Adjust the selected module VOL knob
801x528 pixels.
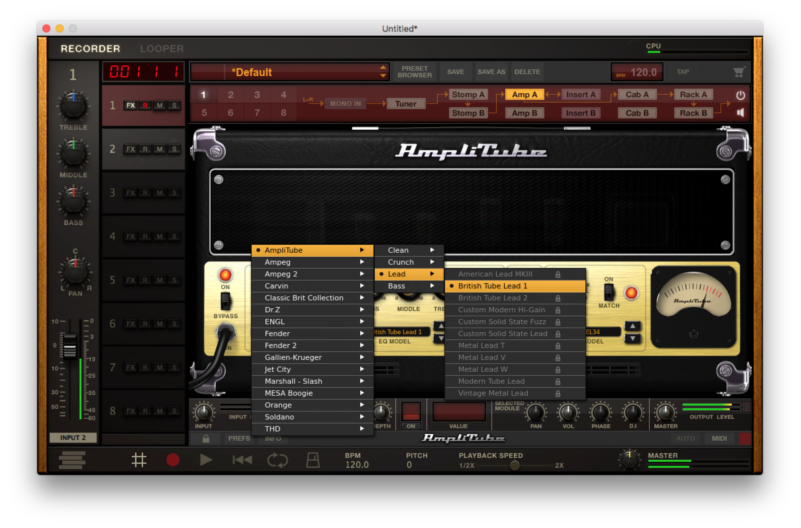(x=568, y=412)
